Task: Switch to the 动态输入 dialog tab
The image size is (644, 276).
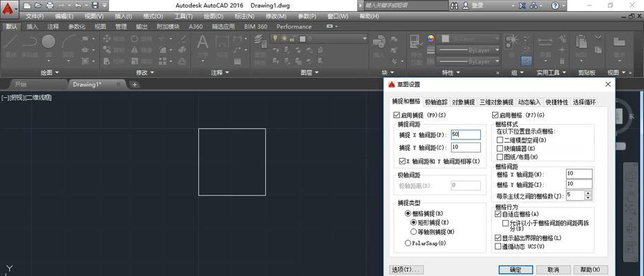Action: coord(529,101)
